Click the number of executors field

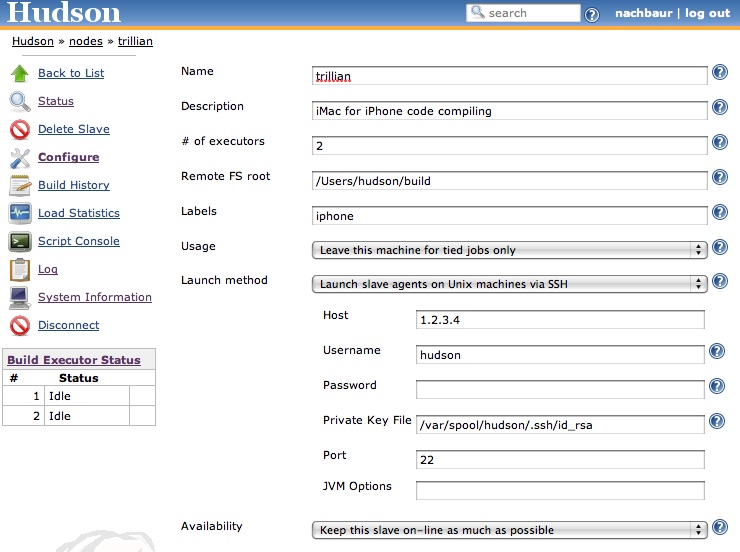click(x=510, y=146)
